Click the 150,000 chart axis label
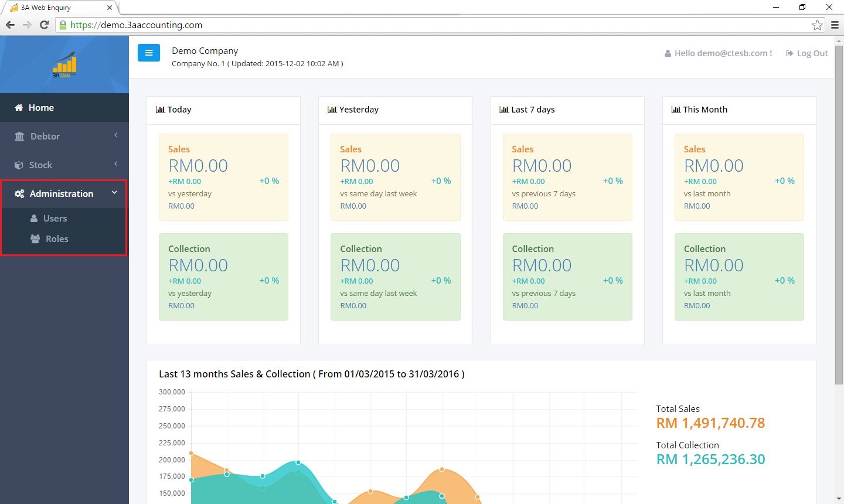 point(172,493)
